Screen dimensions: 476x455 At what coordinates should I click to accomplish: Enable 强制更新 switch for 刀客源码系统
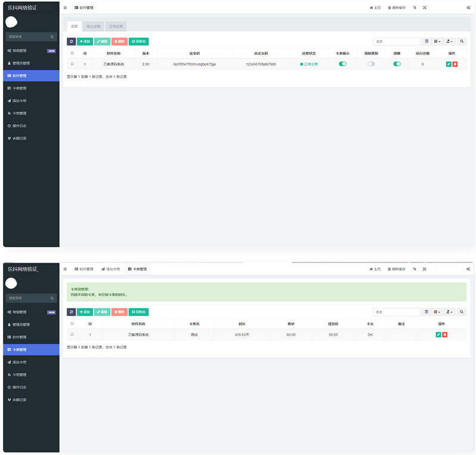(371, 64)
